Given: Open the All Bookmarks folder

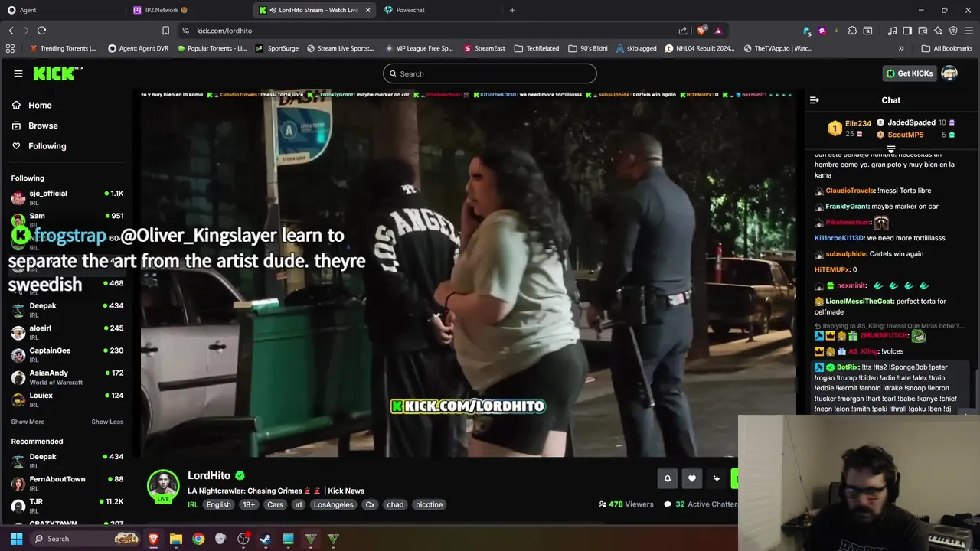Looking at the screenshot, I should 947,48.
